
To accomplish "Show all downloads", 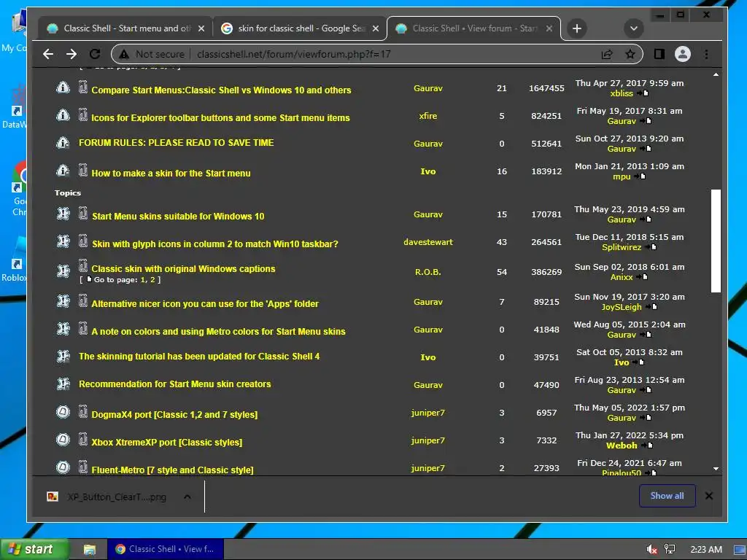I will [667, 496].
